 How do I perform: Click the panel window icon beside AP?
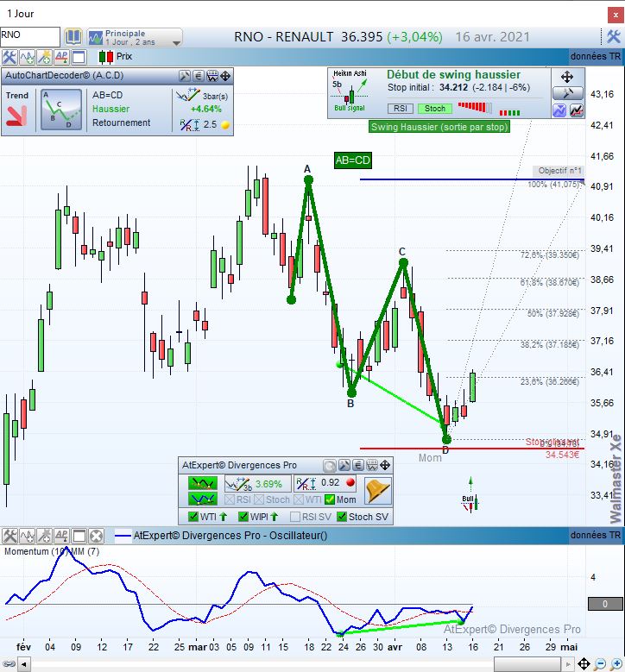79,57
